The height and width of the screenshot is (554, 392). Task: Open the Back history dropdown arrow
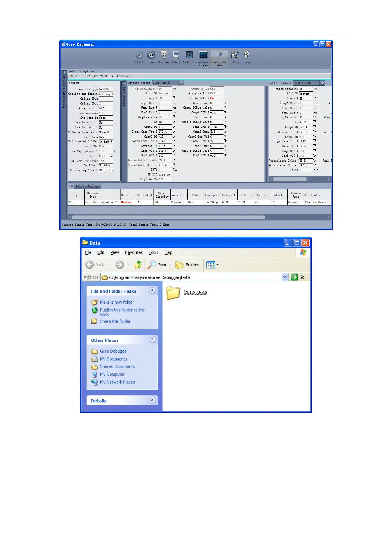pos(109,264)
